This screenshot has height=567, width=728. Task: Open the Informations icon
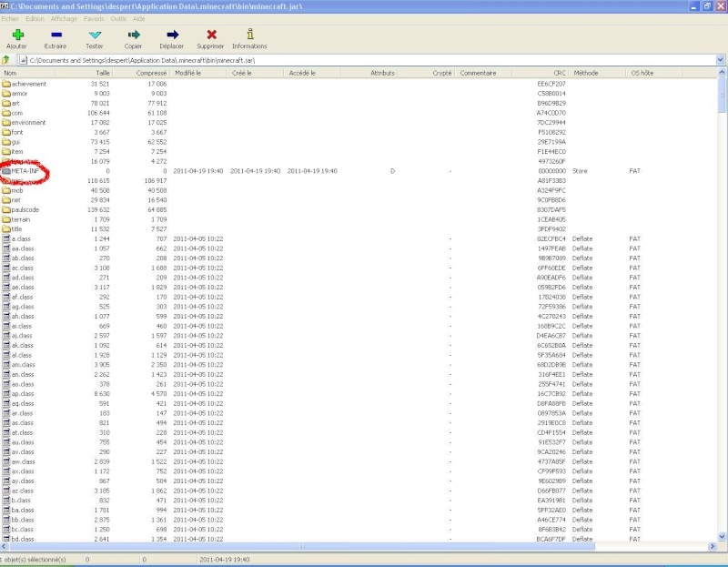[249, 35]
